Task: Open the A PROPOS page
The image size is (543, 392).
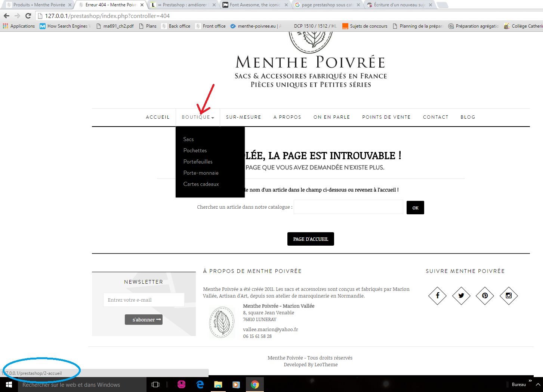Action: click(287, 117)
